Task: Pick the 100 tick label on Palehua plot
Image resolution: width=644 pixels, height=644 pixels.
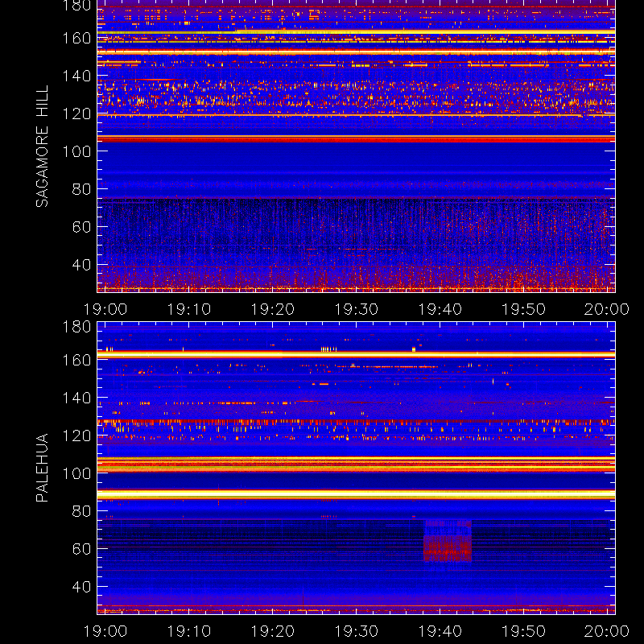Action: [x=76, y=473]
